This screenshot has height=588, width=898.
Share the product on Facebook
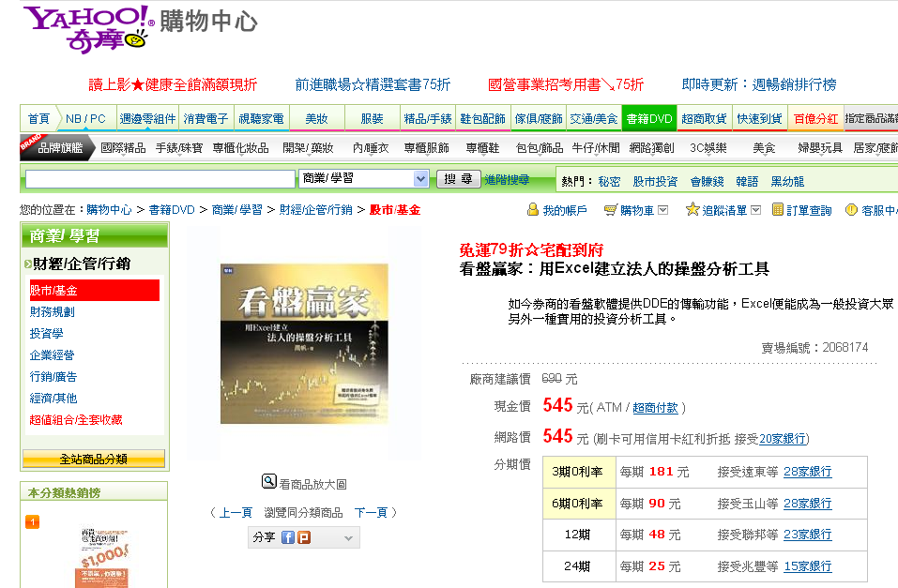coord(288,537)
